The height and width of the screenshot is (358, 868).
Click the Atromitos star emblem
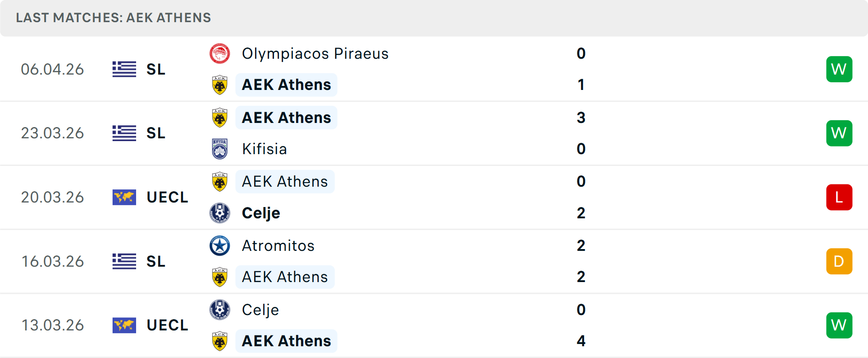(220, 245)
